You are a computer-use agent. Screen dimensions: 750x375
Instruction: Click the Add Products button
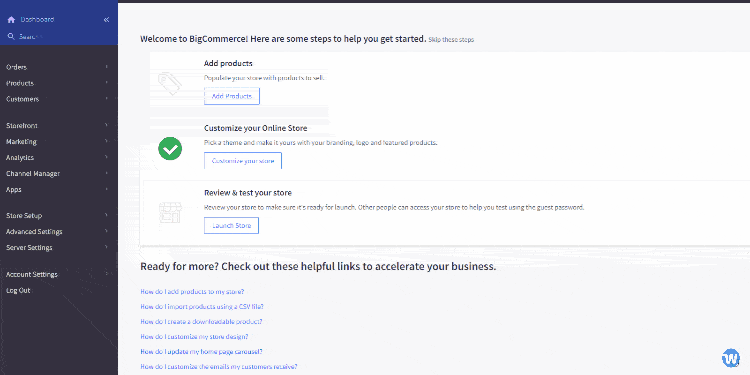click(x=232, y=96)
